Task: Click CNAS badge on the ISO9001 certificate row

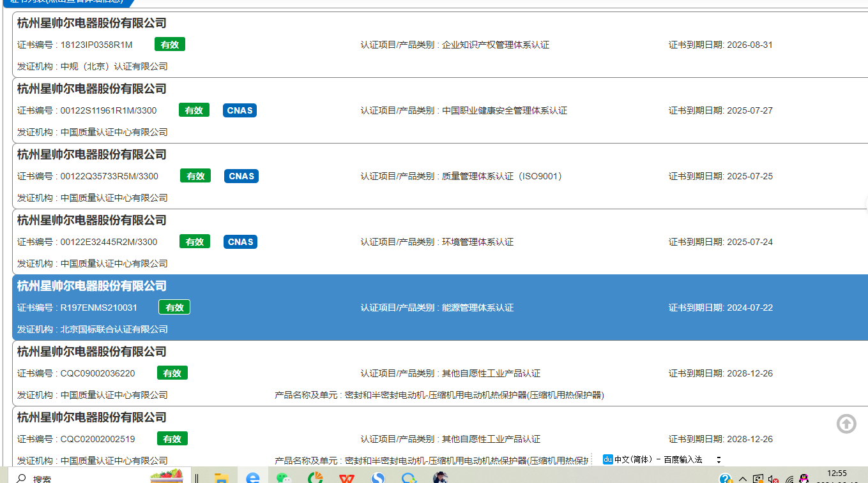Action: [241, 176]
